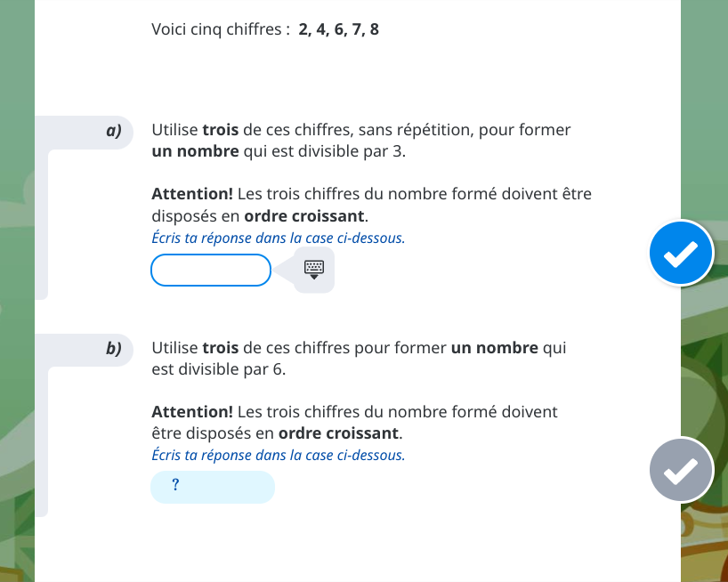Click bold "un nombre" in question a)

[x=195, y=151]
